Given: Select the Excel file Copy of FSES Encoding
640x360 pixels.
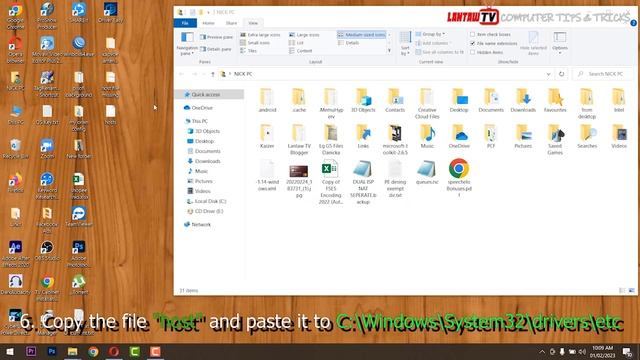Looking at the screenshot, I should point(331,182).
